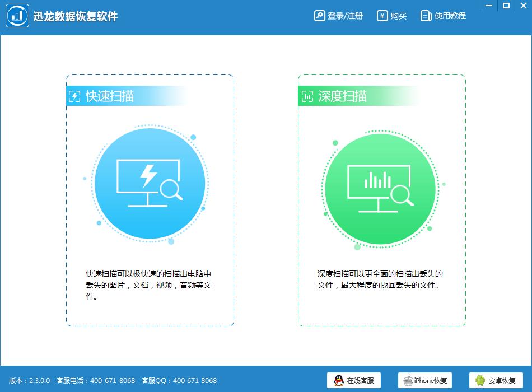The image size is (532, 392).
Task: Open 使用教程 tutorial
Action: pyautogui.click(x=443, y=16)
